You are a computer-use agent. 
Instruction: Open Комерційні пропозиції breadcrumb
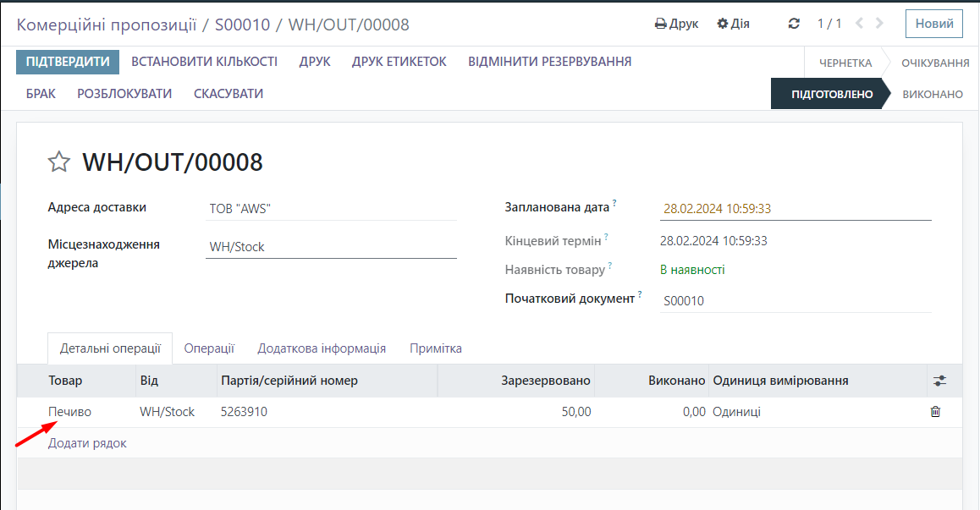tap(107, 25)
